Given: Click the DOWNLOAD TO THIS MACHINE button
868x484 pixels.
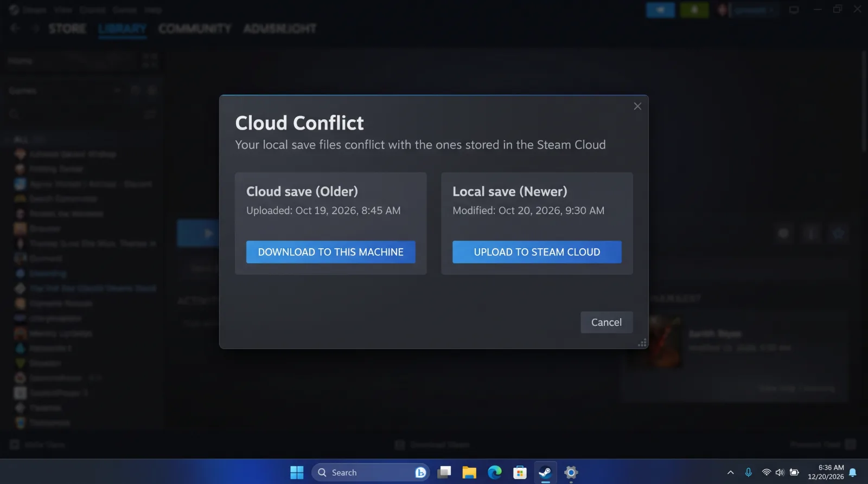Looking at the screenshot, I should tap(330, 252).
